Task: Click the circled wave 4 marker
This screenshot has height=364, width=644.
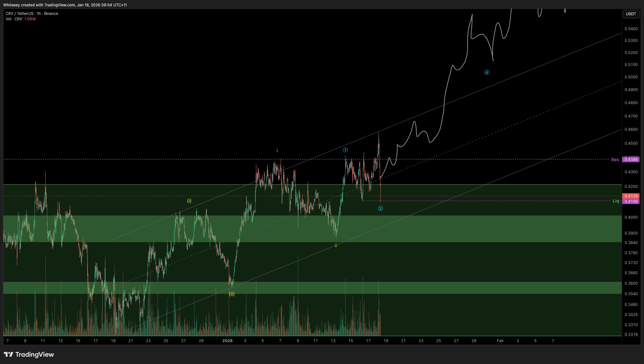Action: 487,72
